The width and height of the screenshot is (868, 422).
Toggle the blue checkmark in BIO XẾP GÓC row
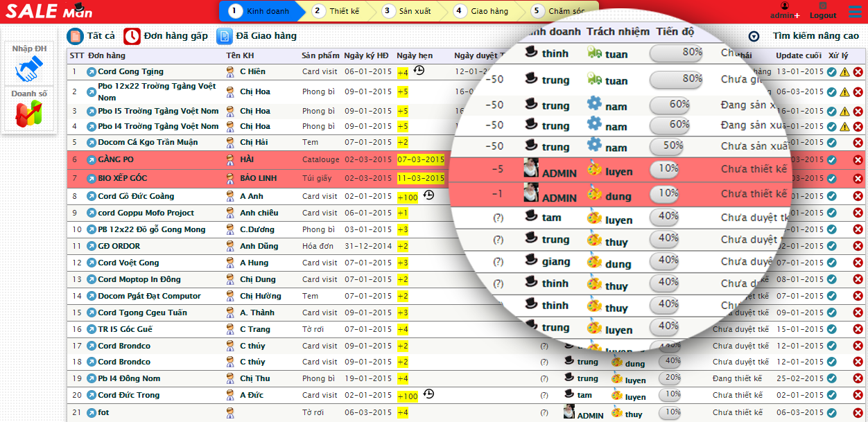coord(832,179)
